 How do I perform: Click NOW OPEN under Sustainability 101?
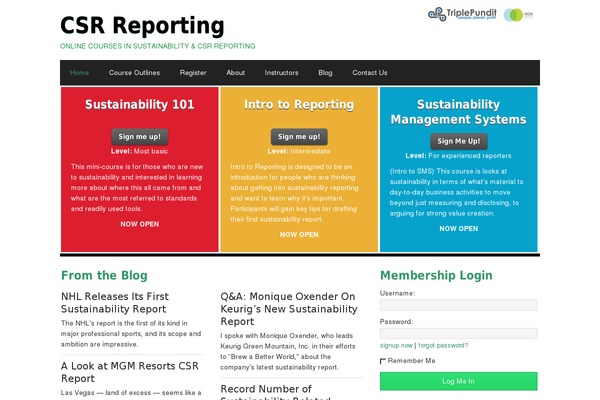click(x=140, y=224)
